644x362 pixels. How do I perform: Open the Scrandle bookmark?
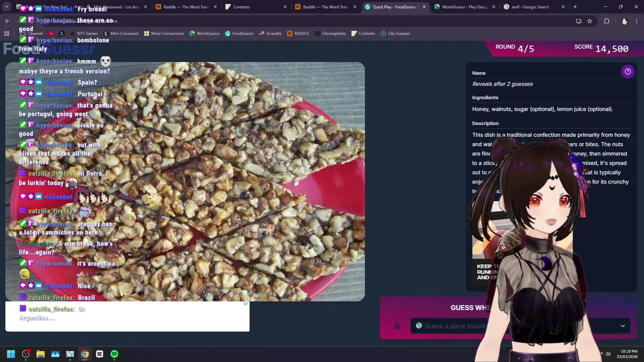(x=270, y=33)
